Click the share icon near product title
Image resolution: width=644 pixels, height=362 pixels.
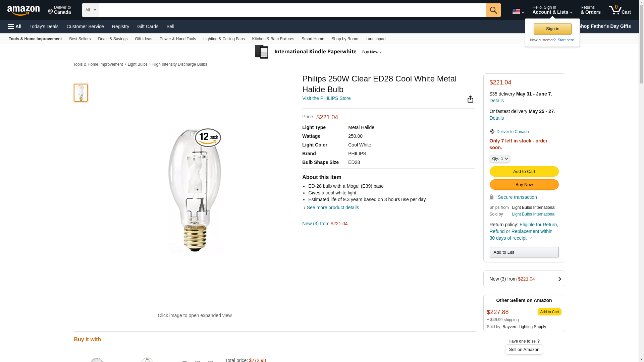(470, 99)
